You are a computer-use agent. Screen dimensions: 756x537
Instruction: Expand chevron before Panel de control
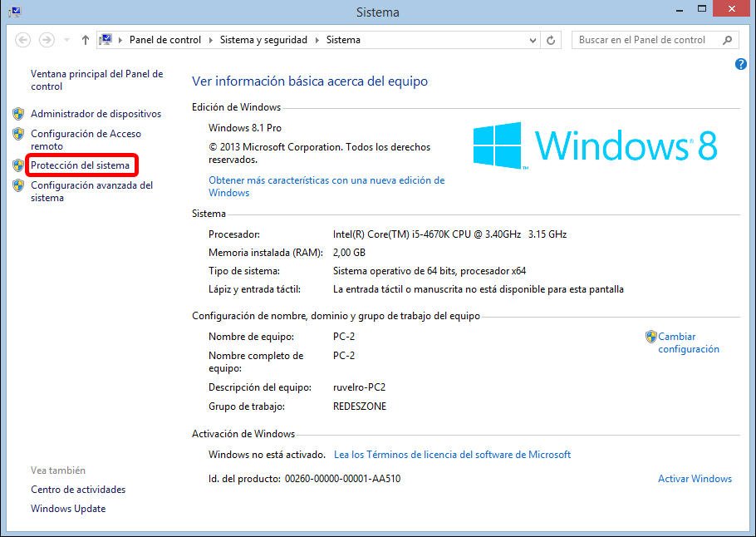tap(120, 40)
